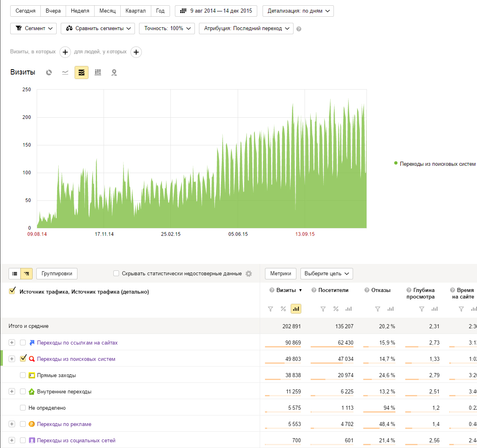Open Переходы по ссылкам на сайтах link
477x448 pixels.
pyautogui.click(x=77, y=343)
